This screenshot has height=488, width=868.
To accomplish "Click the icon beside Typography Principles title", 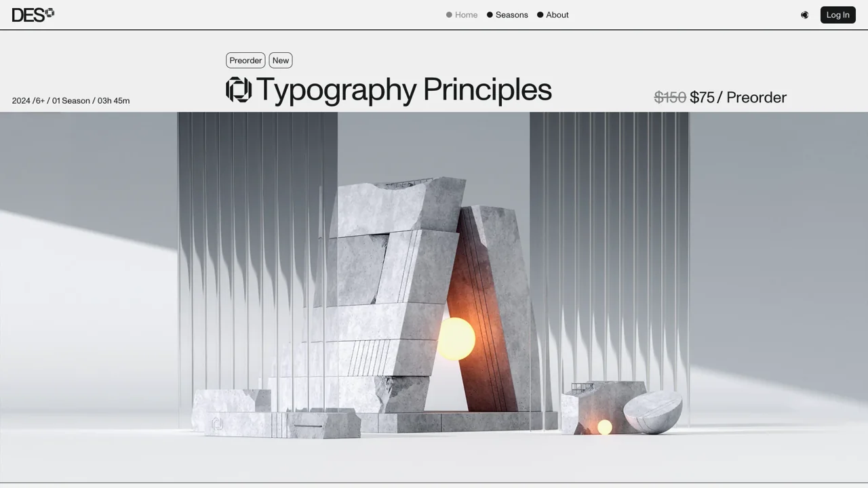I will [239, 89].
